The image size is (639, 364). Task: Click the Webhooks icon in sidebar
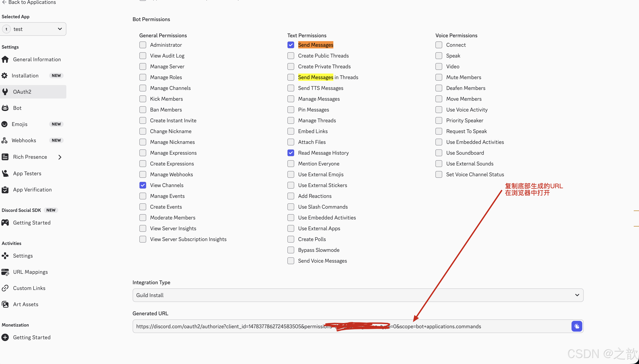point(5,141)
